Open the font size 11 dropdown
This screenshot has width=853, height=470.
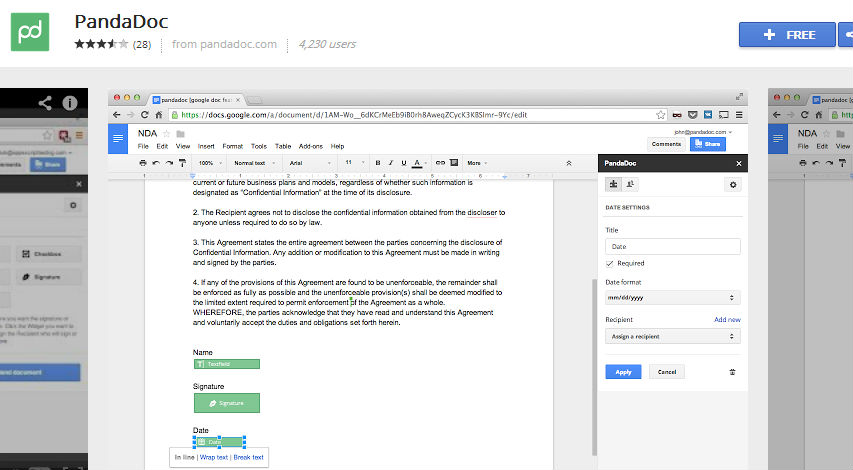click(x=354, y=163)
